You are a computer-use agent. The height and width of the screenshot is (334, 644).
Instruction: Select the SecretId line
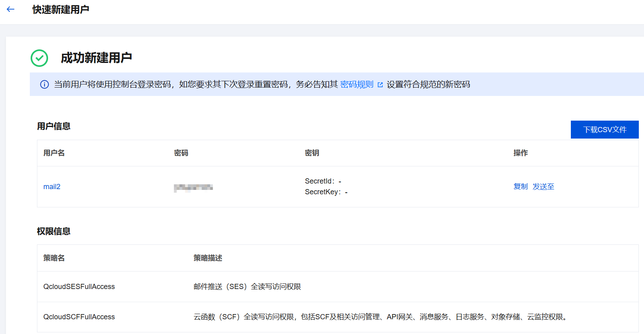pos(323,181)
